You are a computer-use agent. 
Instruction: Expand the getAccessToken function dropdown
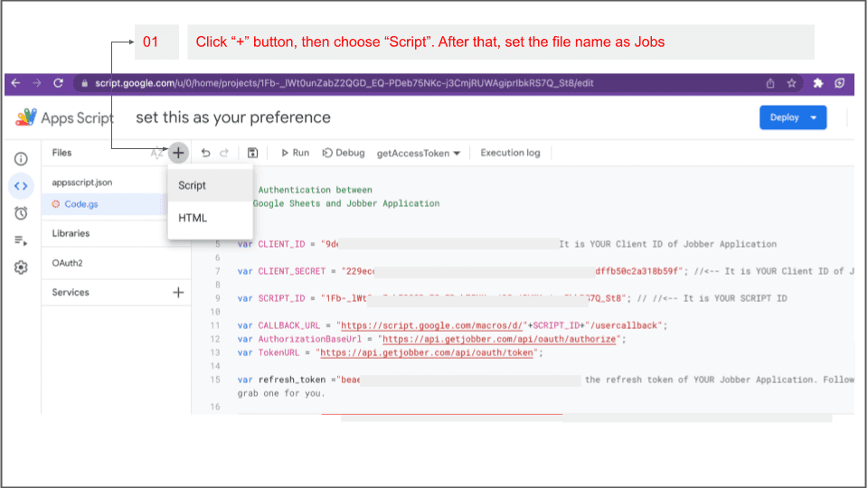[419, 154]
